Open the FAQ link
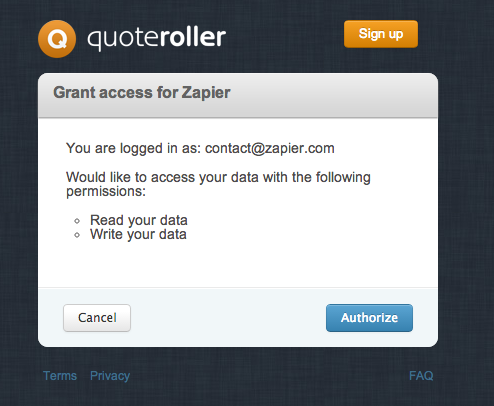This screenshot has height=406, width=494. [x=421, y=376]
